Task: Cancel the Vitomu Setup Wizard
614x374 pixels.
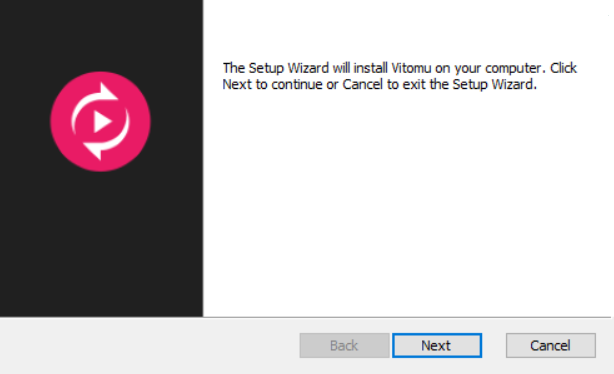Action: pos(551,345)
